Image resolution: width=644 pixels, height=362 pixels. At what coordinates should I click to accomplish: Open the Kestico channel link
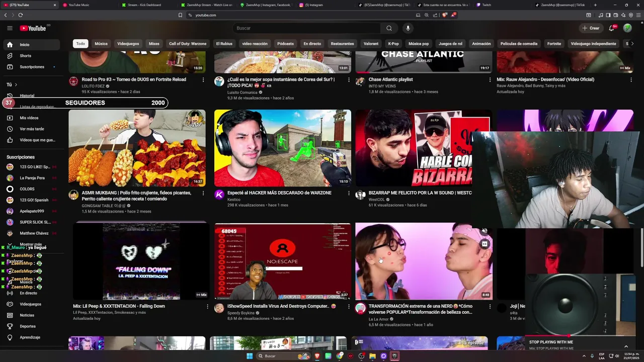[234, 200]
